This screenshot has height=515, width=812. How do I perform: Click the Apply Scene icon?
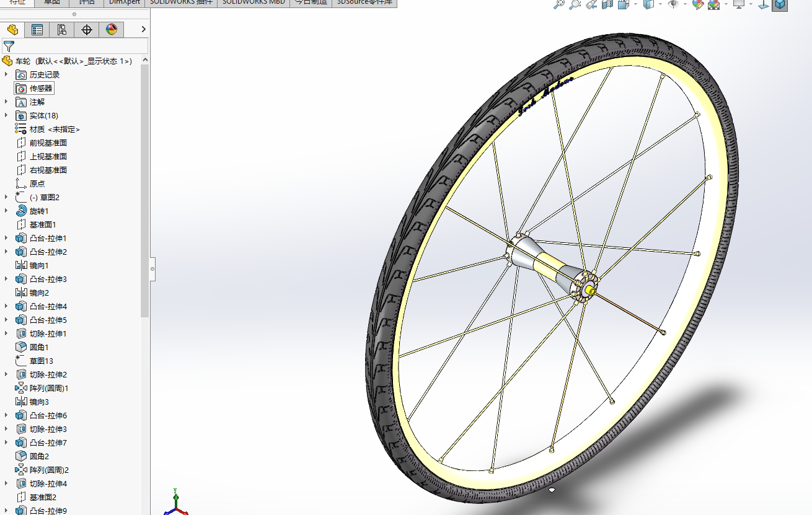point(713,4)
